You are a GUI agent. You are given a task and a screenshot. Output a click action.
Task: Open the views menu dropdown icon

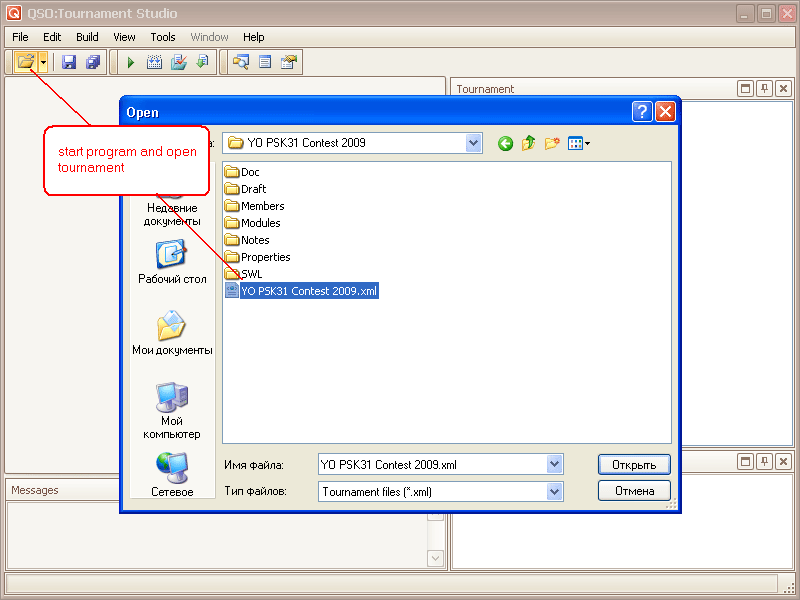[579, 143]
